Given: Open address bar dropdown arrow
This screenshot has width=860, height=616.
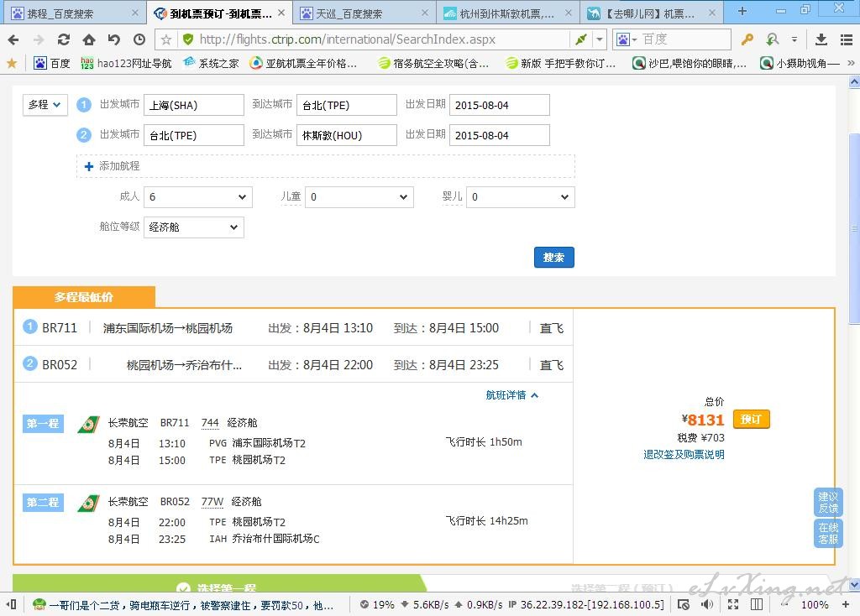Looking at the screenshot, I should tap(600, 39).
